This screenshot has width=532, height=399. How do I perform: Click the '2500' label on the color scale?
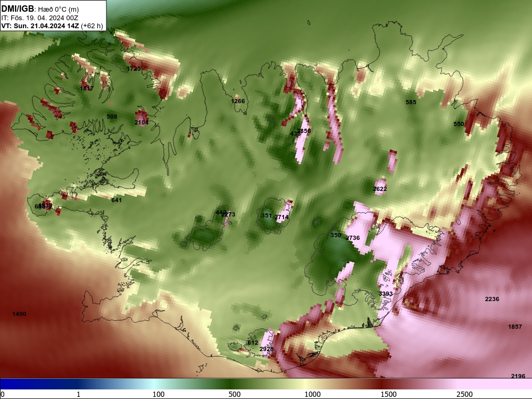tap(464, 394)
